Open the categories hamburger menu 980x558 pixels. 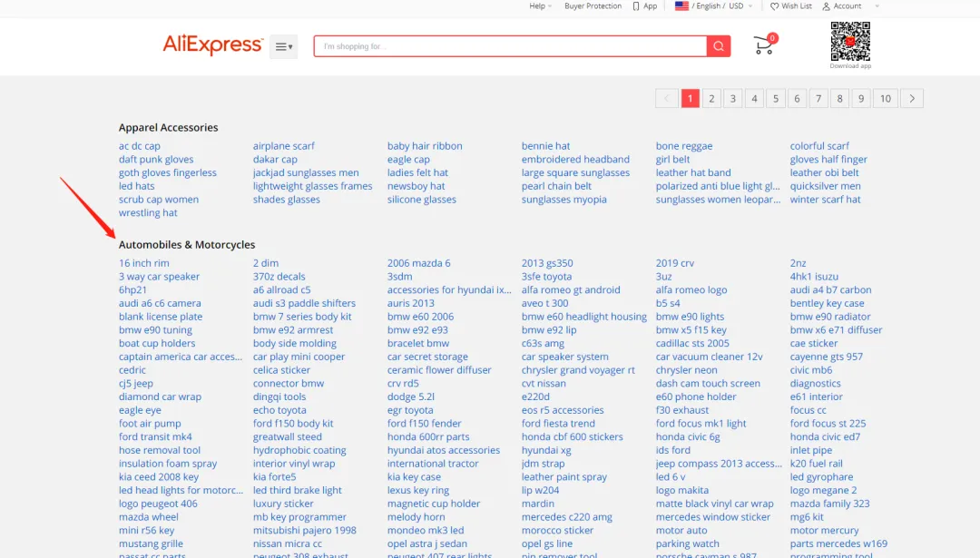283,46
